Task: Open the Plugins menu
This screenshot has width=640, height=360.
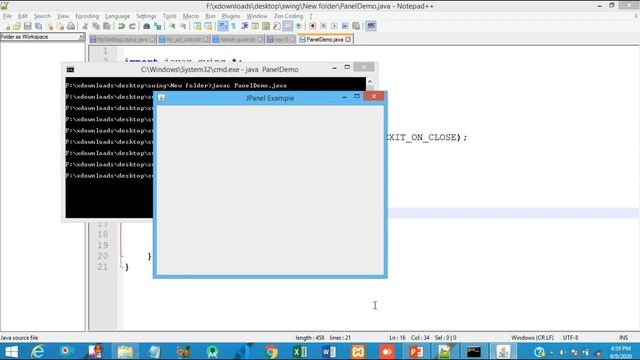Action: coord(231,16)
